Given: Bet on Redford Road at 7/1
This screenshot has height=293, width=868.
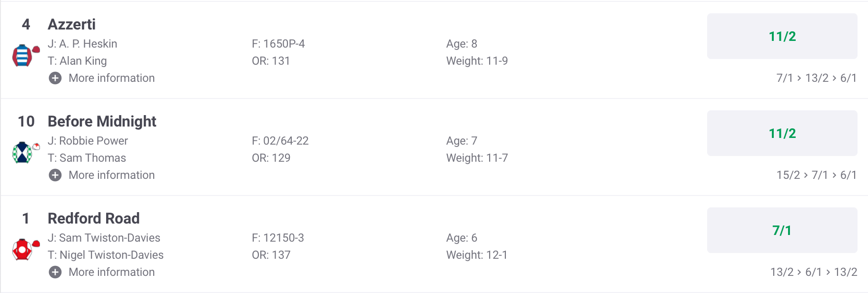Looking at the screenshot, I should tap(782, 230).
